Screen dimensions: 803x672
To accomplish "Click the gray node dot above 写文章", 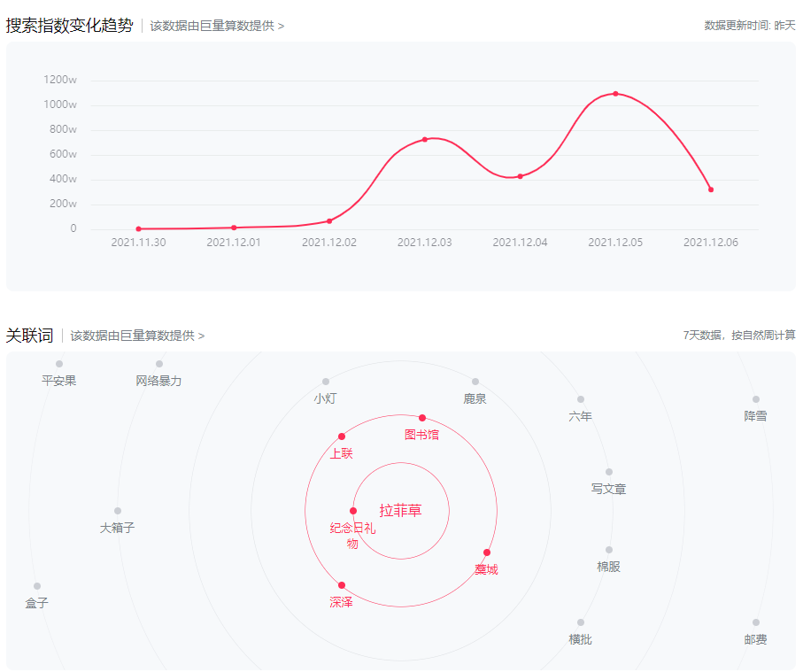I will point(609,472).
